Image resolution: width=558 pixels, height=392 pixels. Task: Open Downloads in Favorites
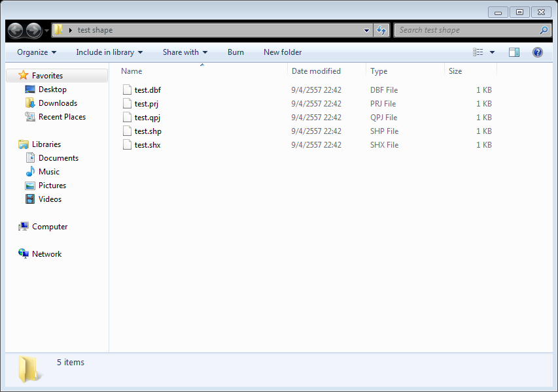click(x=58, y=103)
